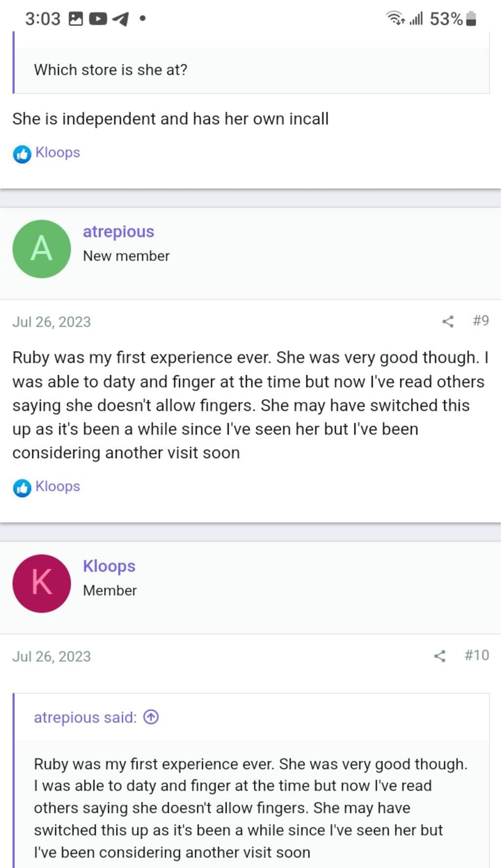501x868 pixels.
Task: Tap the gallery notification icon
Action: [76, 19]
